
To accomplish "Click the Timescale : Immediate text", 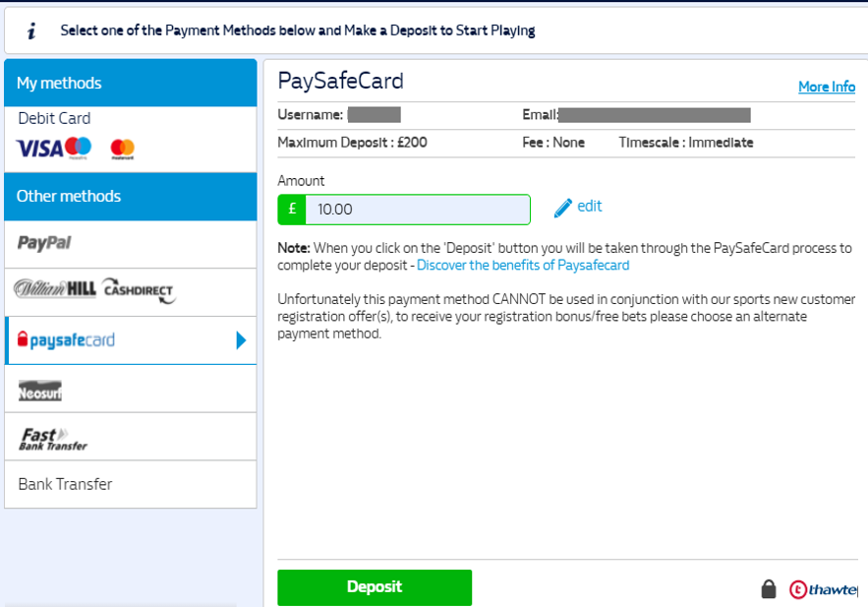I will point(686,143).
